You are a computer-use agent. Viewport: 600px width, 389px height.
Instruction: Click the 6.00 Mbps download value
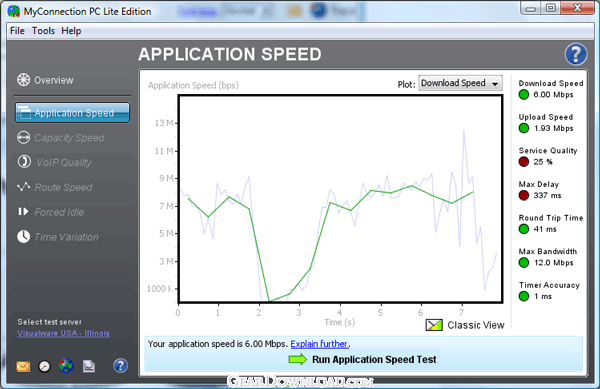tap(553, 94)
